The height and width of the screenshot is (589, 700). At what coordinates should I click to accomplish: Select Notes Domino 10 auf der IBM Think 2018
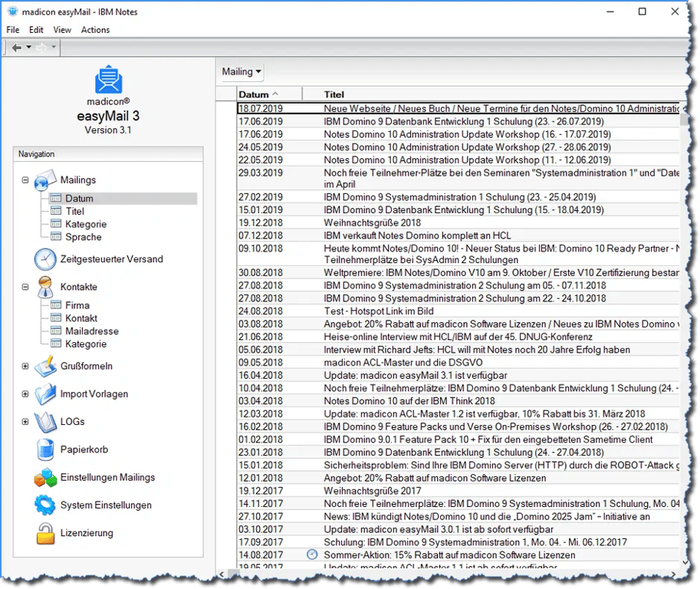pos(458,401)
